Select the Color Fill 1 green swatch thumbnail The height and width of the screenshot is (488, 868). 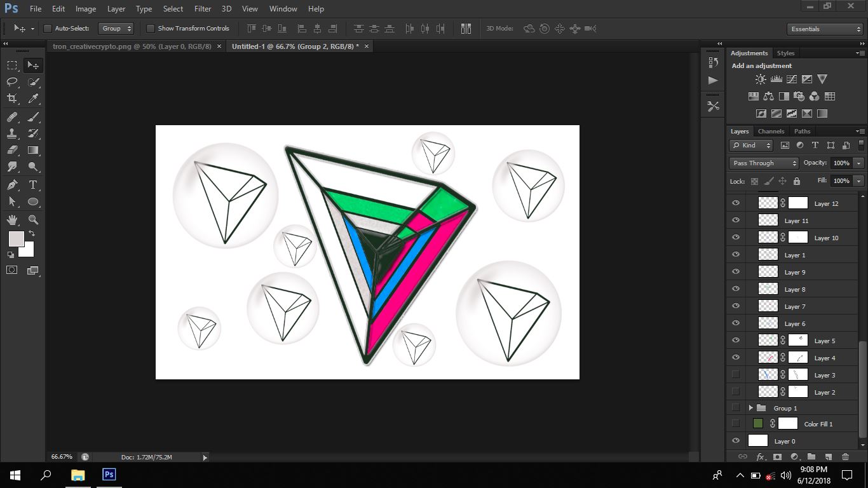[x=758, y=423]
